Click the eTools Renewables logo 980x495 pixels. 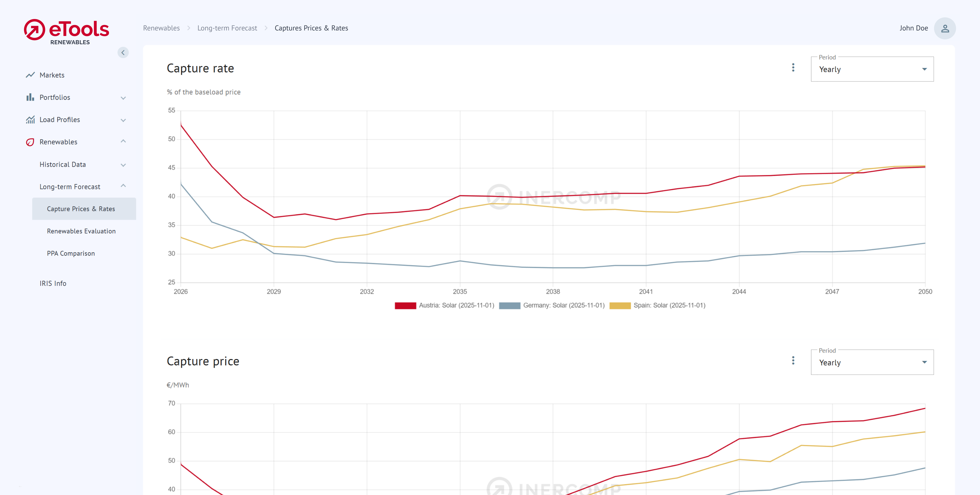click(x=66, y=31)
